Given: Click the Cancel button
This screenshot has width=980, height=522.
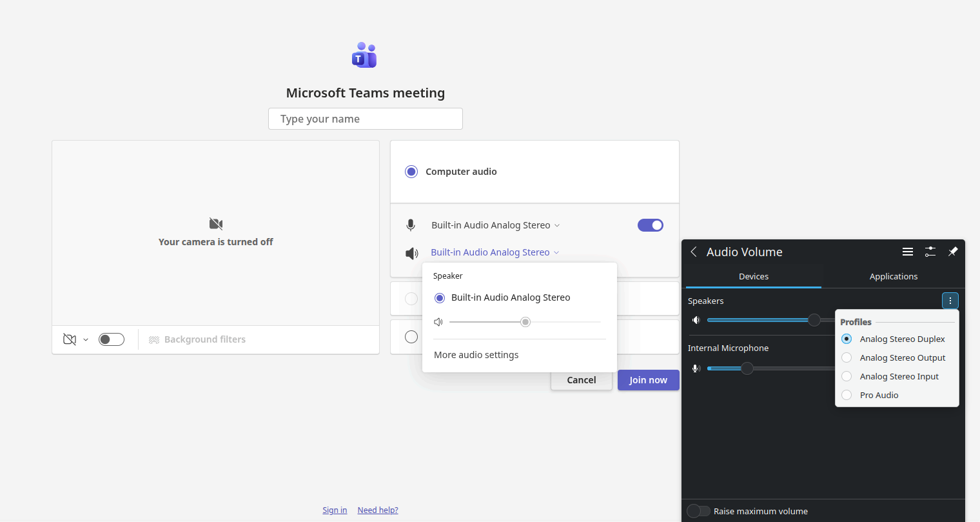Looking at the screenshot, I should [x=582, y=380].
